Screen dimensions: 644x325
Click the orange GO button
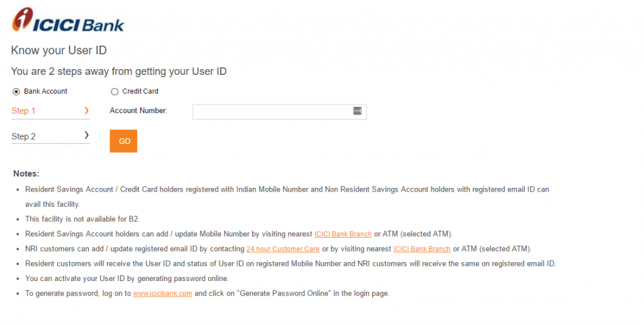(123, 141)
